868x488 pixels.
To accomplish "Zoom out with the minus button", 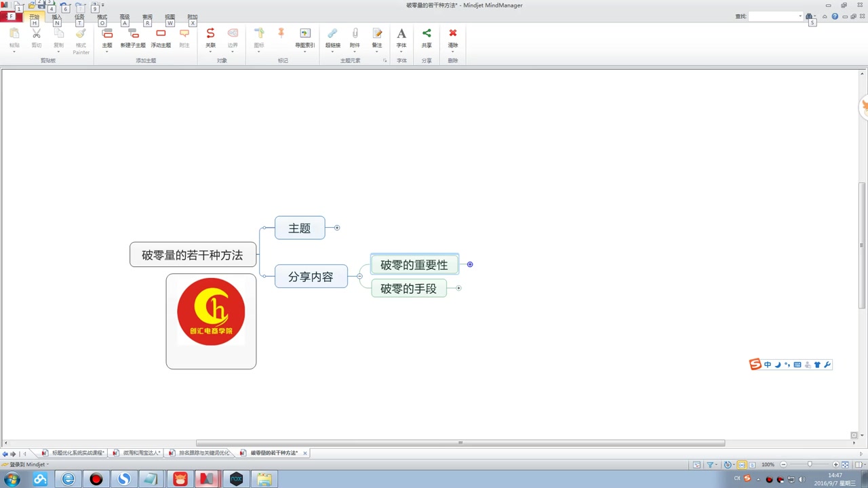I will 784,465.
